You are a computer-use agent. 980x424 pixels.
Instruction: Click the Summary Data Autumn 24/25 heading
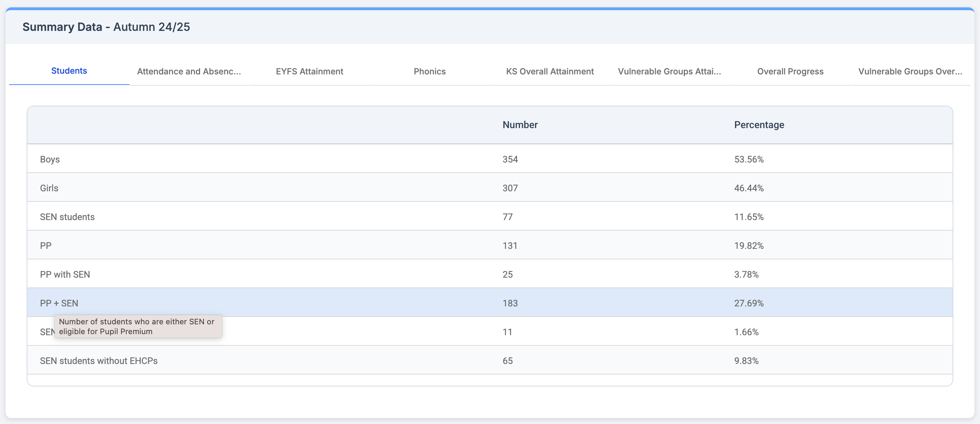pos(106,27)
